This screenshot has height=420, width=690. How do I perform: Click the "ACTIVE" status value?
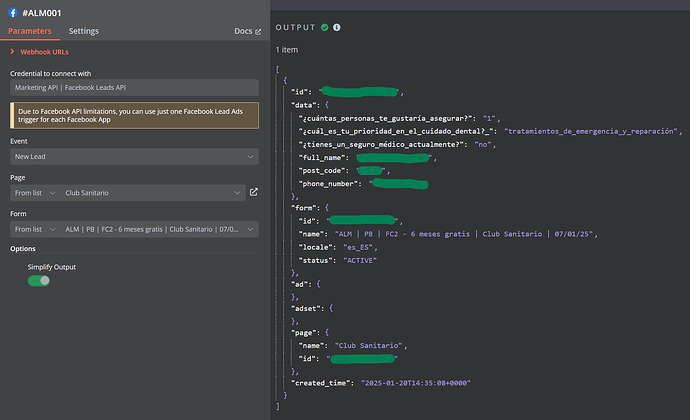click(x=360, y=261)
